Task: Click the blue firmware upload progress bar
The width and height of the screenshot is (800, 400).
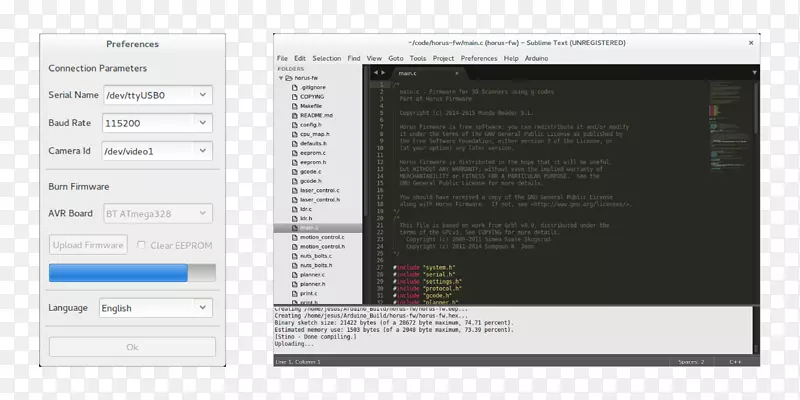Action: (x=118, y=273)
